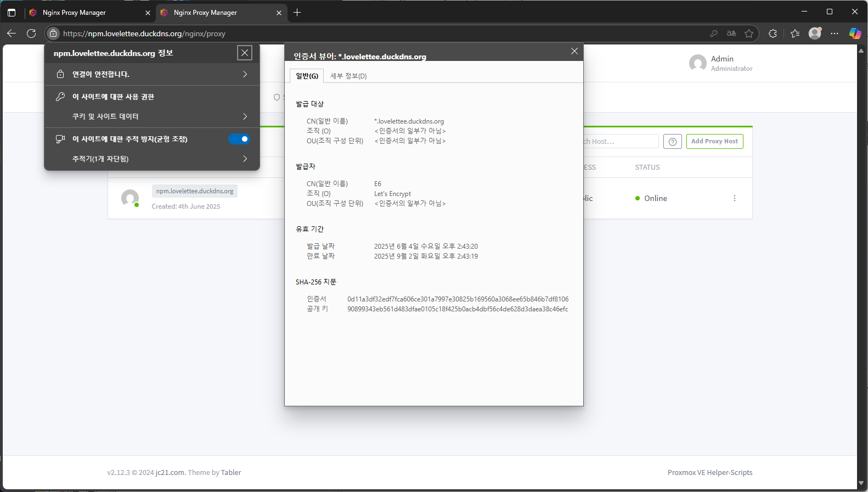The image size is (868, 492).
Task: Click the proxy host help question icon
Action: pyautogui.click(x=673, y=141)
